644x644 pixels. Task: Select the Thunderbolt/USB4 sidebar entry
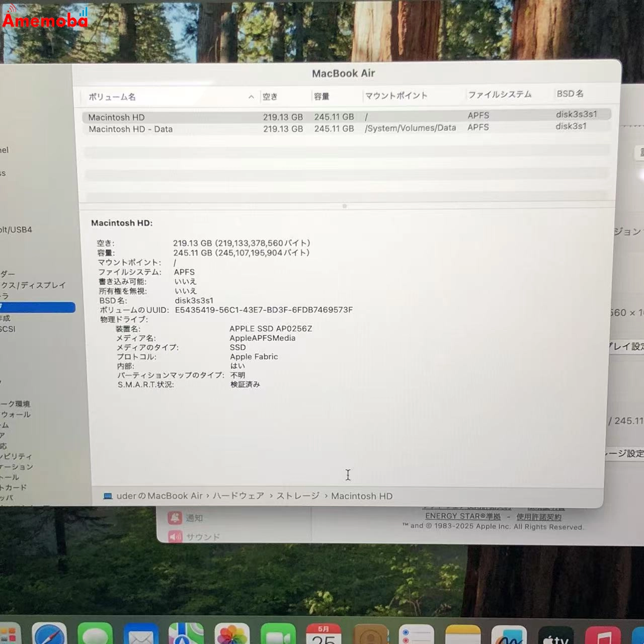pos(16,229)
